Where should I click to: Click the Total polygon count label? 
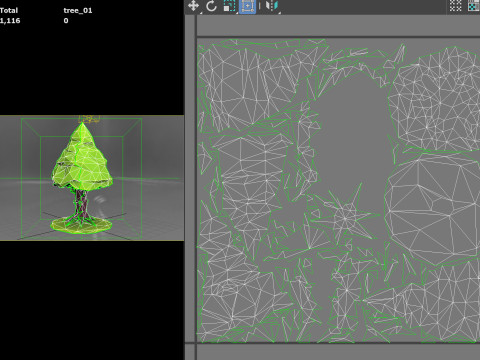9,10
